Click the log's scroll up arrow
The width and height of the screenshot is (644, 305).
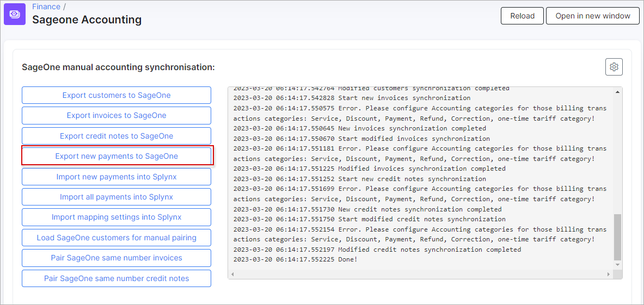[617, 92]
